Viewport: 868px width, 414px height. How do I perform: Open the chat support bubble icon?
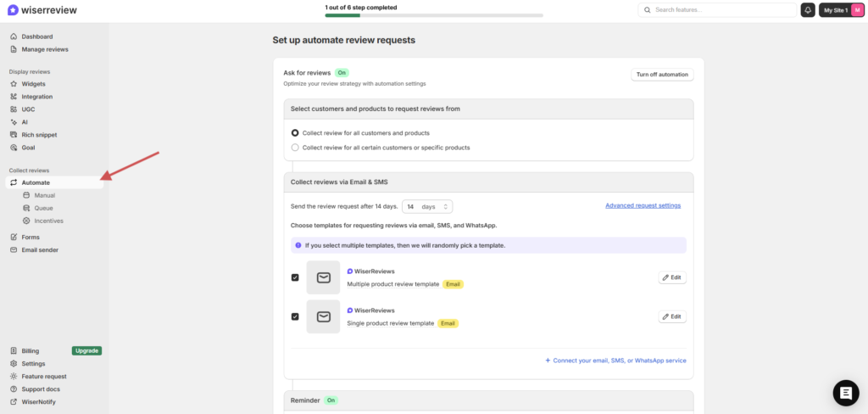(845, 392)
